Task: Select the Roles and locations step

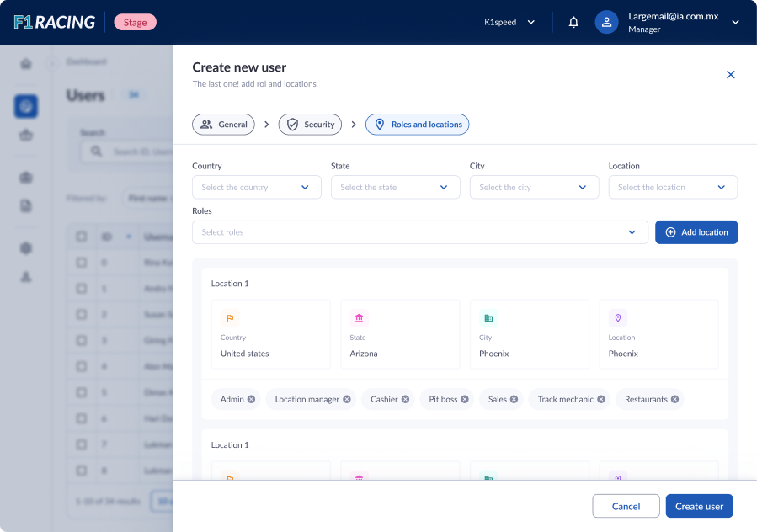Action: click(x=417, y=125)
